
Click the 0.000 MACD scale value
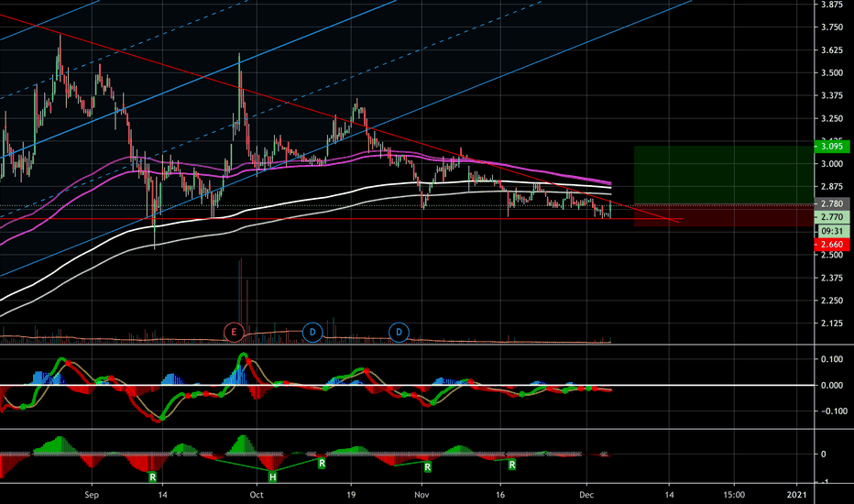(832, 385)
